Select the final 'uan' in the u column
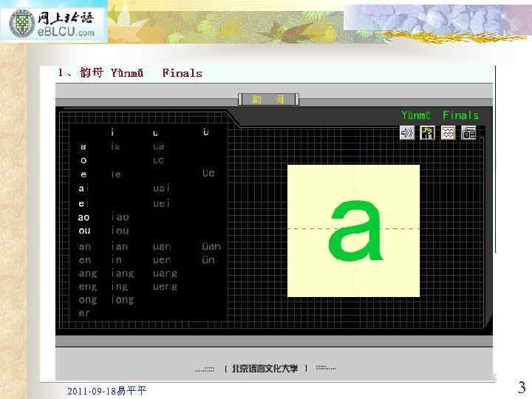 click(162, 246)
